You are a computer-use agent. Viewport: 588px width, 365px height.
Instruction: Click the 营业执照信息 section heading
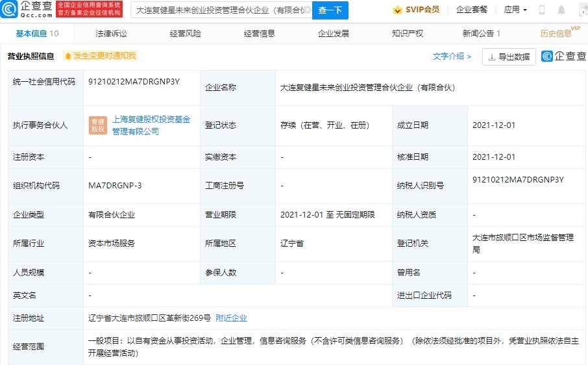[x=31, y=57]
